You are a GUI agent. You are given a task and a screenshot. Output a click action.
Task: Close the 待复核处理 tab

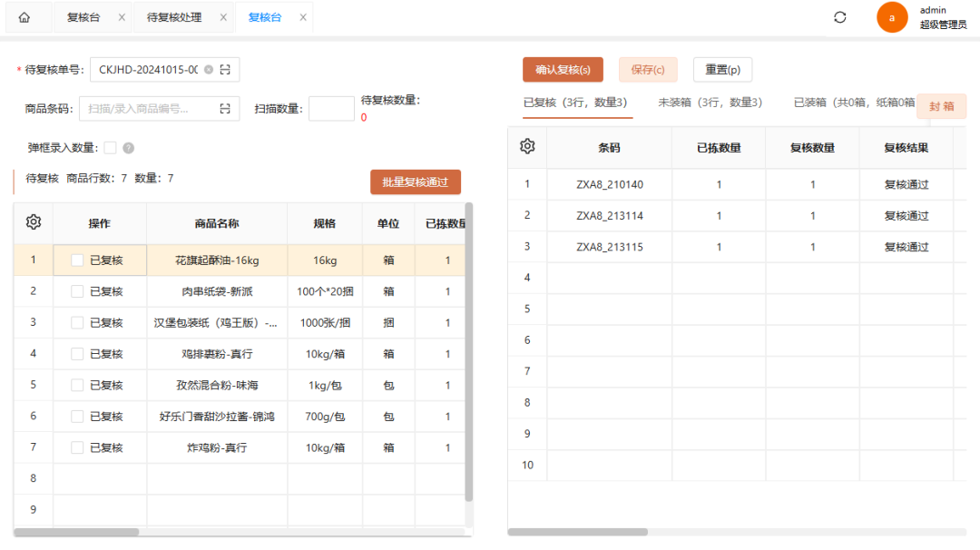pyautogui.click(x=223, y=17)
